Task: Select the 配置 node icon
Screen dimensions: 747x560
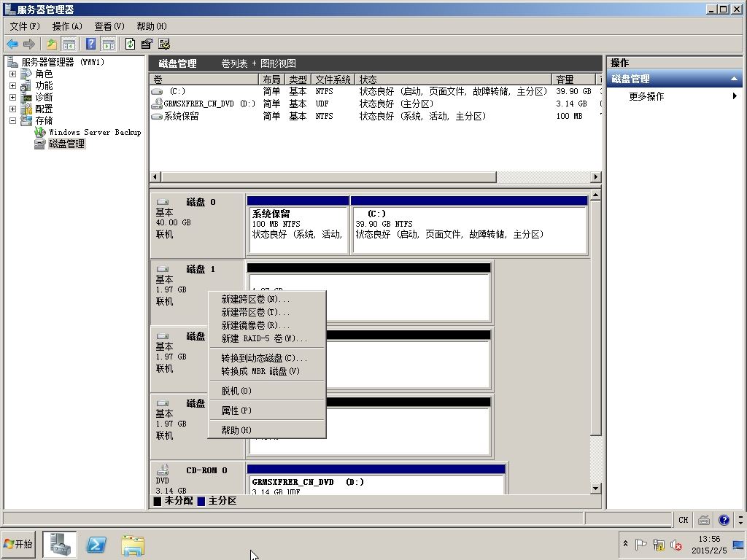Action: point(26,109)
